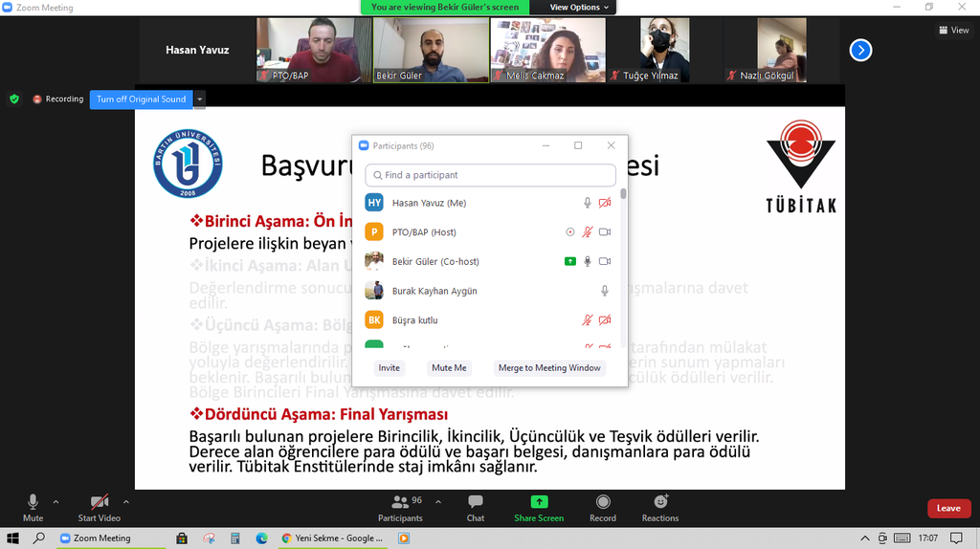The image size is (980, 549).
Task: Expand Original Sound dropdown arrow
Action: pos(200,99)
